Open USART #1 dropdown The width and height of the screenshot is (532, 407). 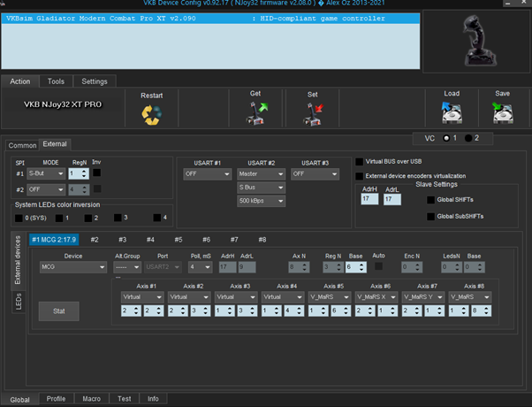pos(208,174)
